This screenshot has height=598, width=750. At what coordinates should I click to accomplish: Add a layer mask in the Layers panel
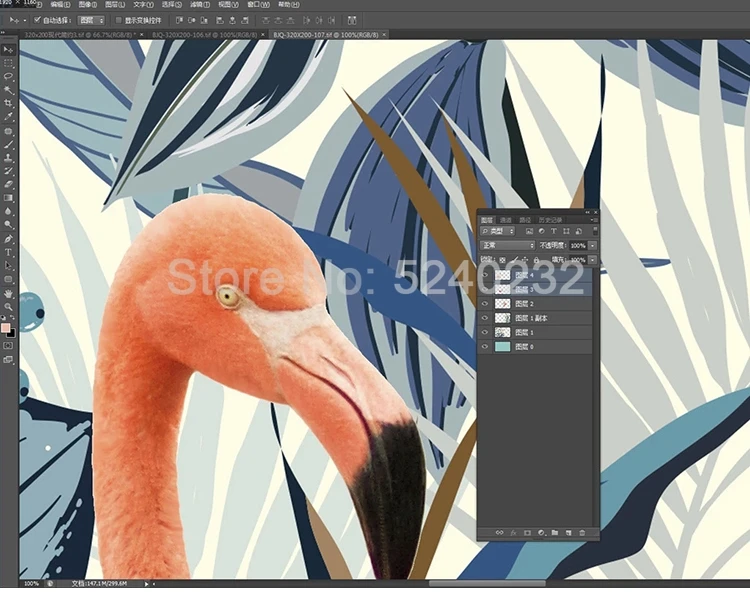[527, 532]
